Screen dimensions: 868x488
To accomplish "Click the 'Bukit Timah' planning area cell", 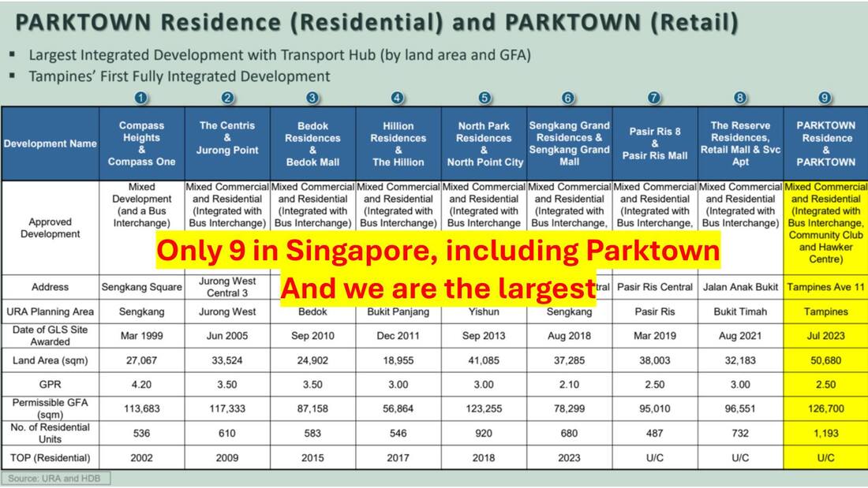I will tap(740, 311).
